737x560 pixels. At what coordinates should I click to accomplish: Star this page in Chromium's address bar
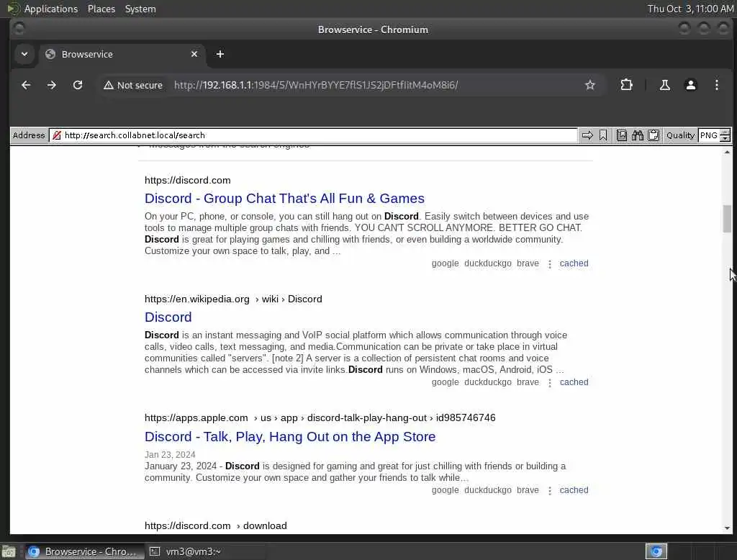coord(590,85)
